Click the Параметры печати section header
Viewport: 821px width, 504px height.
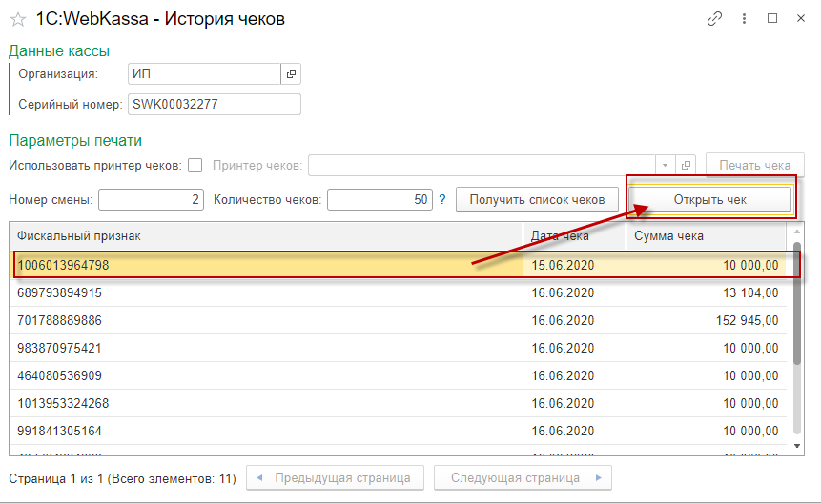point(75,140)
